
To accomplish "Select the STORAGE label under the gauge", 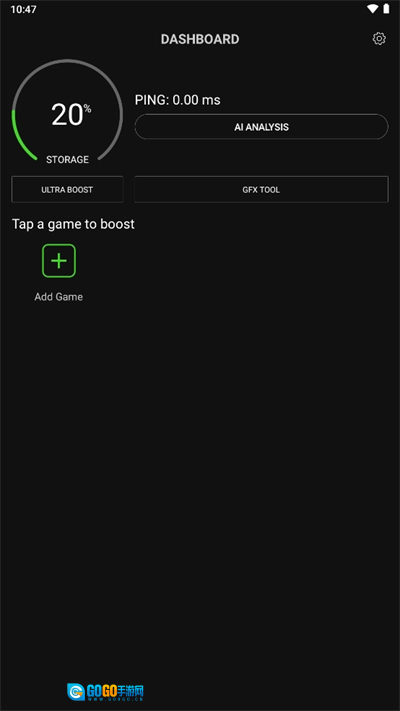I will 68,160.
